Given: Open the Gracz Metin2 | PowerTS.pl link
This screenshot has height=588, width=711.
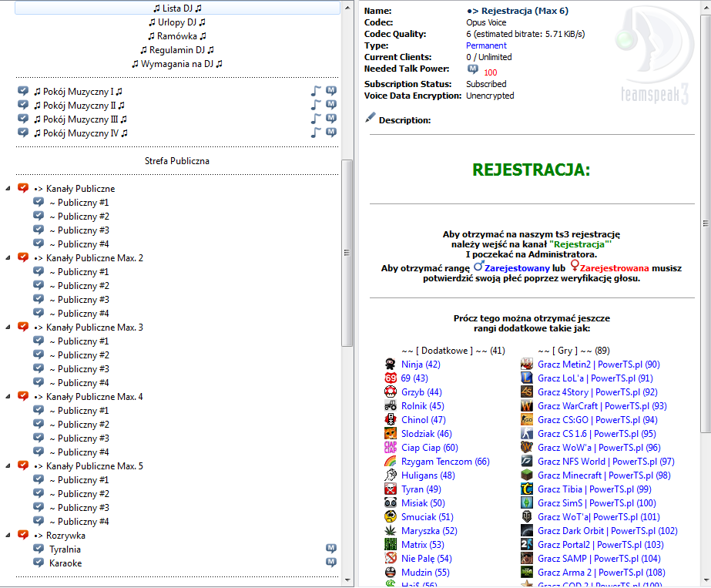Looking at the screenshot, I should tap(599, 365).
